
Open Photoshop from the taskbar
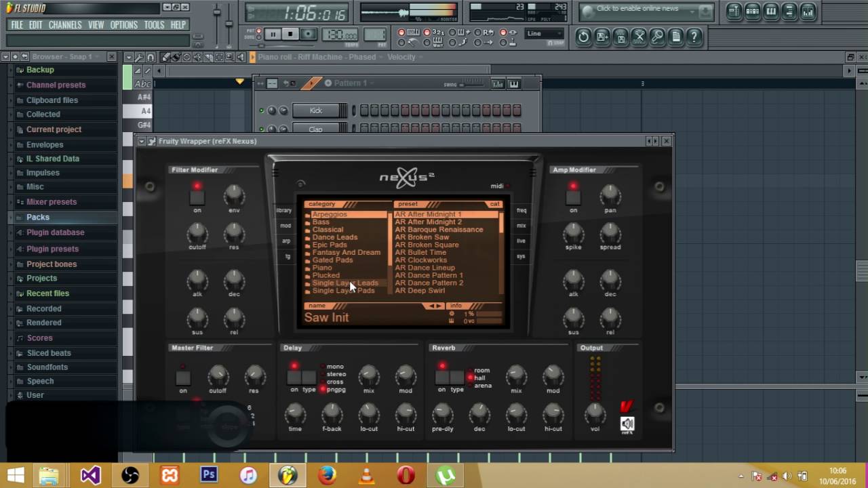point(209,475)
